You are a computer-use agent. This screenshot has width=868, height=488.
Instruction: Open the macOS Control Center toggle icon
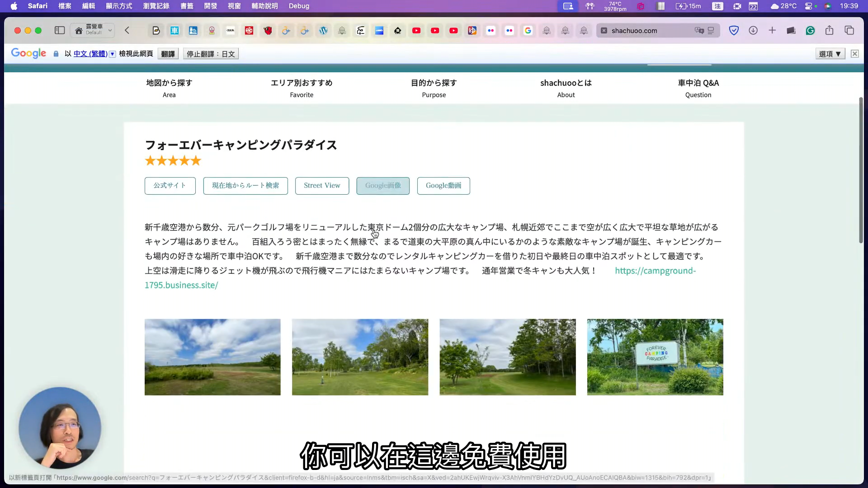point(809,6)
